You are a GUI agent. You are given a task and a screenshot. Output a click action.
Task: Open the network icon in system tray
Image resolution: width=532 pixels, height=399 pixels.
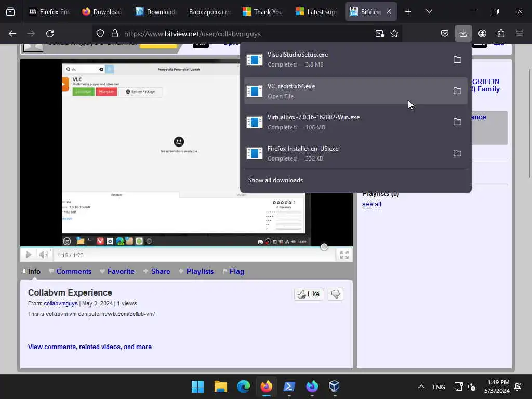458,387
